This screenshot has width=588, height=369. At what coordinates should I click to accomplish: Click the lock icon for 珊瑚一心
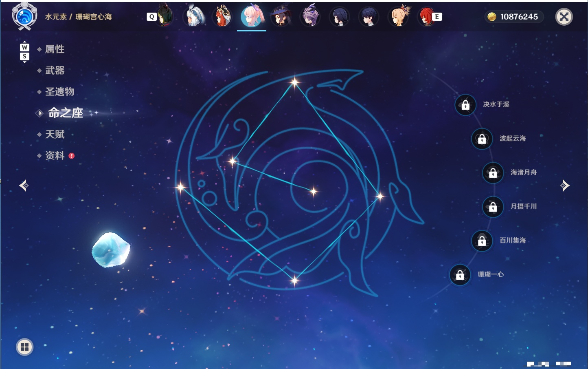(x=460, y=275)
